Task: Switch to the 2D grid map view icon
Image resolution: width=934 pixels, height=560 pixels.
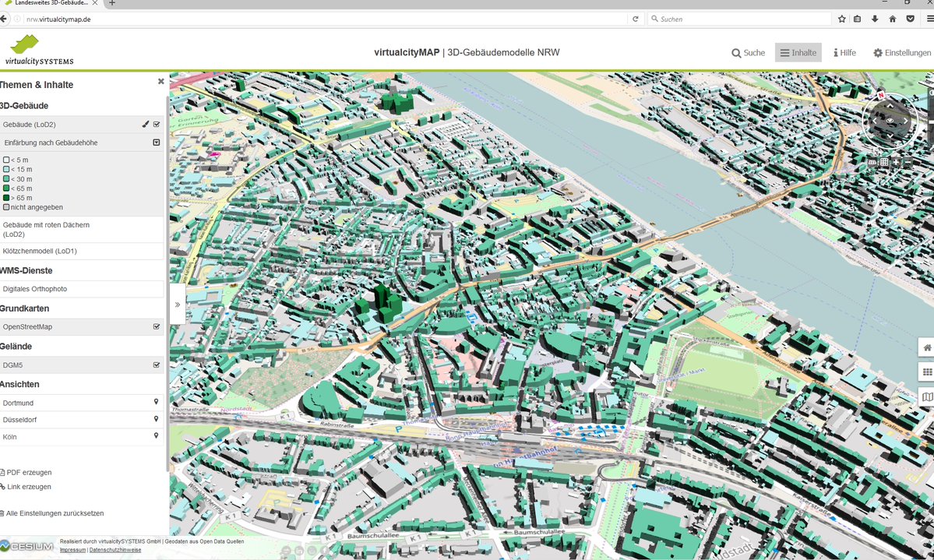Action: pos(885,162)
